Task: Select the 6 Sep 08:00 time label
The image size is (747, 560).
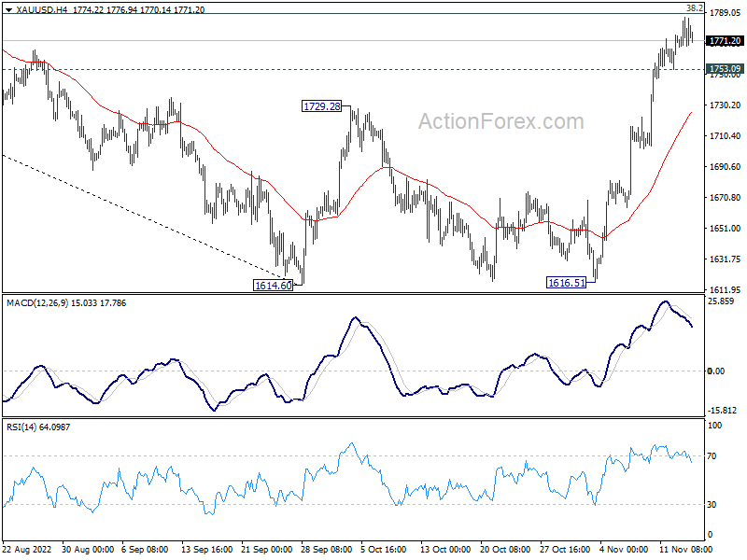Action: [x=145, y=550]
